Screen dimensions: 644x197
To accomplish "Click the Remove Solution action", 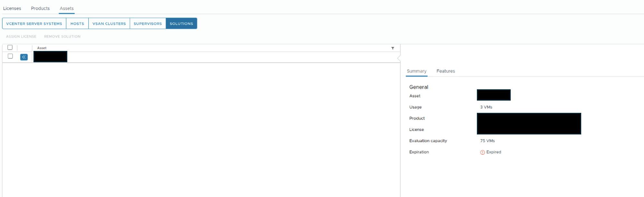I will 62,36.
